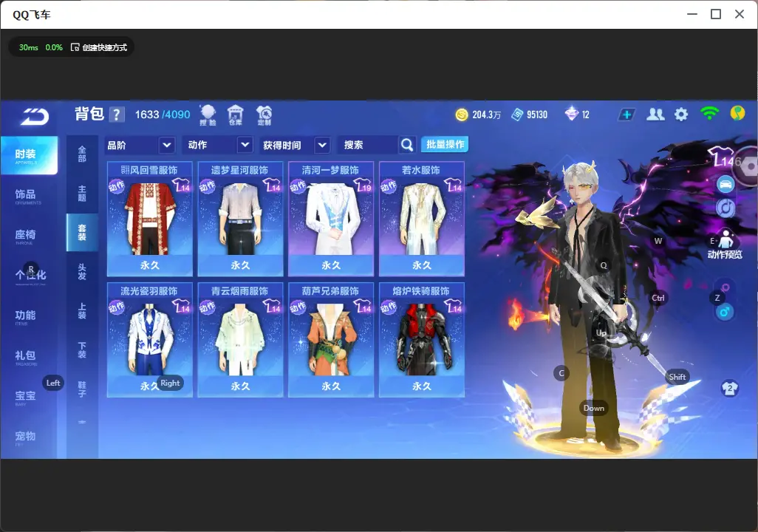Open the friends list icon
Viewport: 758px width, 532px height.
point(655,114)
